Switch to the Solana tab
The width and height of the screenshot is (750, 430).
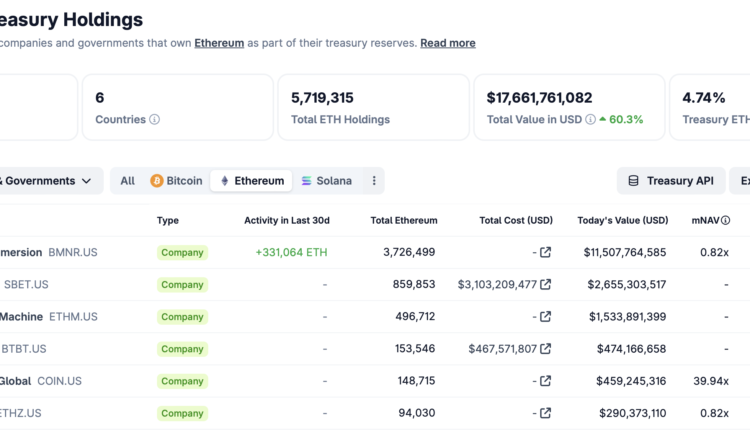click(x=326, y=181)
